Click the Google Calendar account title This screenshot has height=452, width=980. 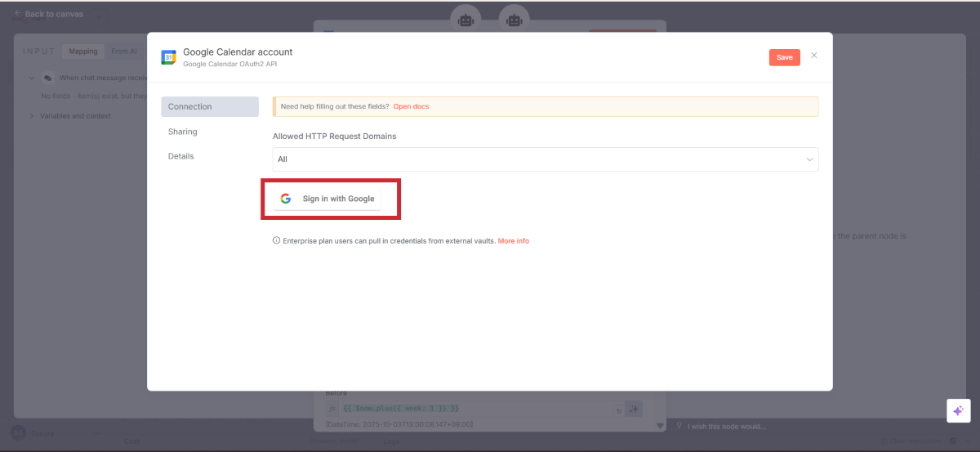(238, 52)
